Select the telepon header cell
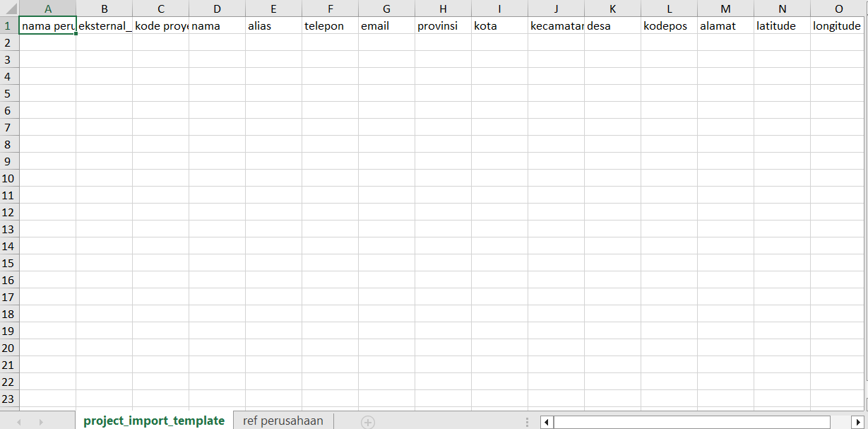The image size is (868, 429). [330, 25]
